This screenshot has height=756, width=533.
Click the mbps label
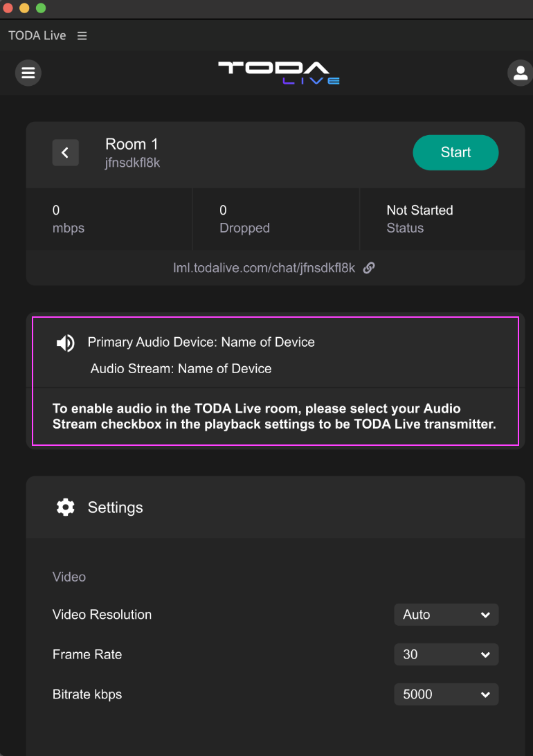[x=69, y=228]
